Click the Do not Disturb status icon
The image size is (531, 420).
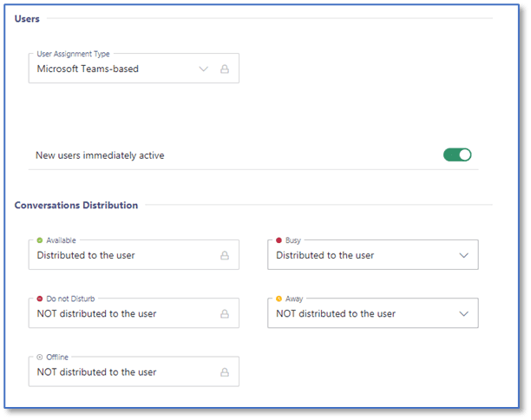tap(40, 299)
